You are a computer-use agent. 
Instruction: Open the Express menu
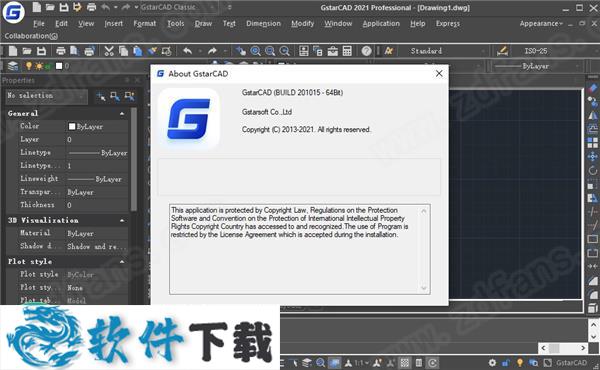pos(448,23)
